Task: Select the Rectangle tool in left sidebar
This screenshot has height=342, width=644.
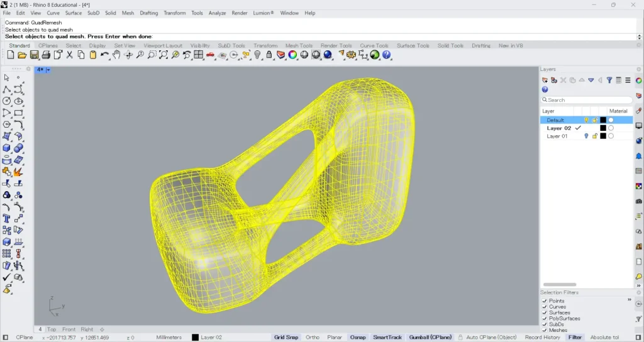Action: coord(18,113)
